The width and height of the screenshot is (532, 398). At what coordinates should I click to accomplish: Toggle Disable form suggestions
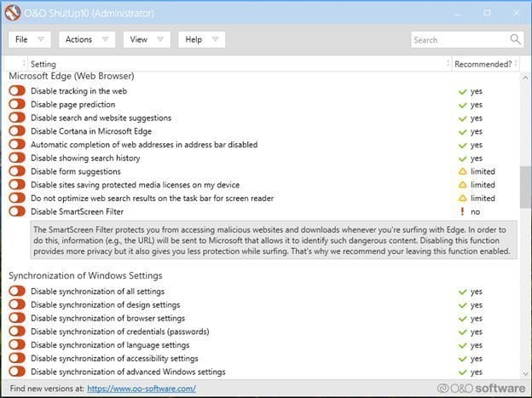tap(17, 171)
